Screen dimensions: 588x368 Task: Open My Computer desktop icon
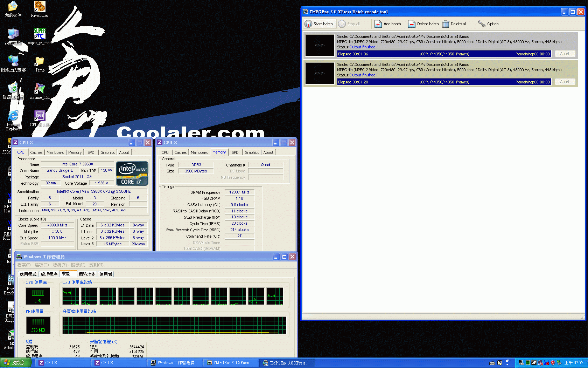13,36
